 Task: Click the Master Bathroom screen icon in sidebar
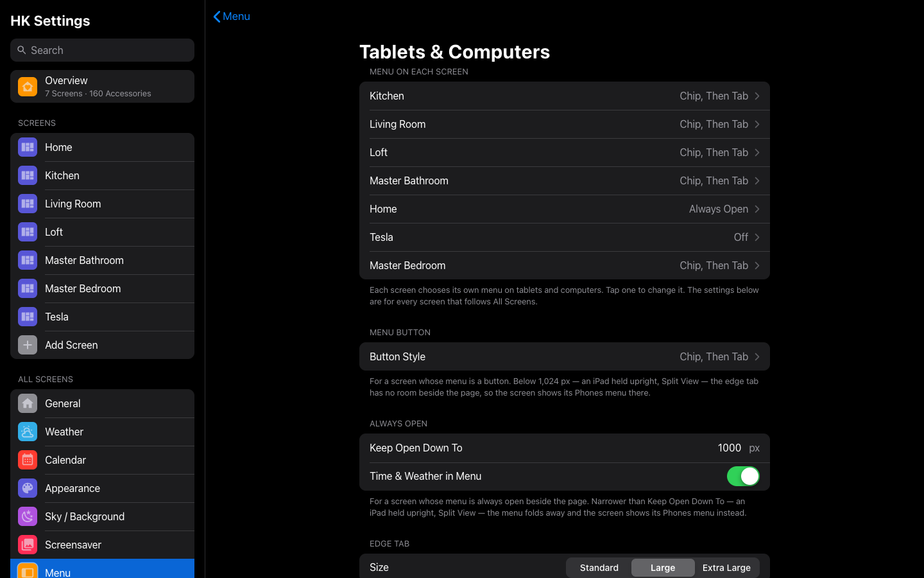click(x=28, y=260)
